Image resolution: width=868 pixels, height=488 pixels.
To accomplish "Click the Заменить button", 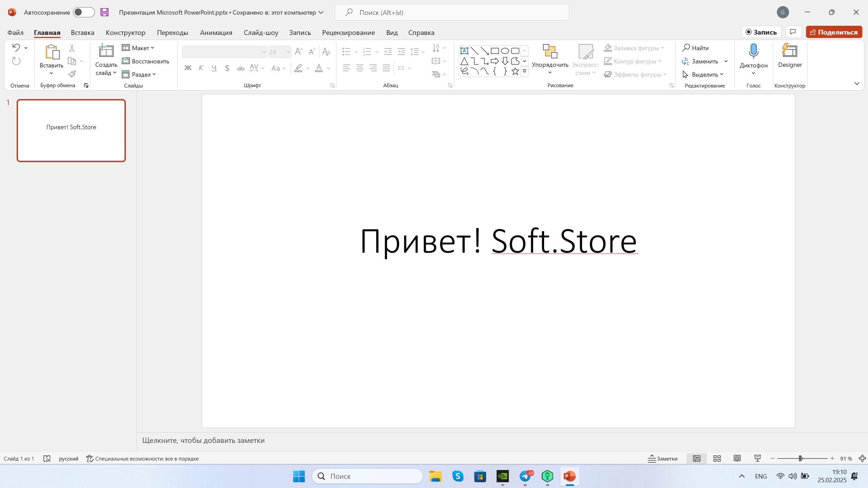I will (x=701, y=61).
